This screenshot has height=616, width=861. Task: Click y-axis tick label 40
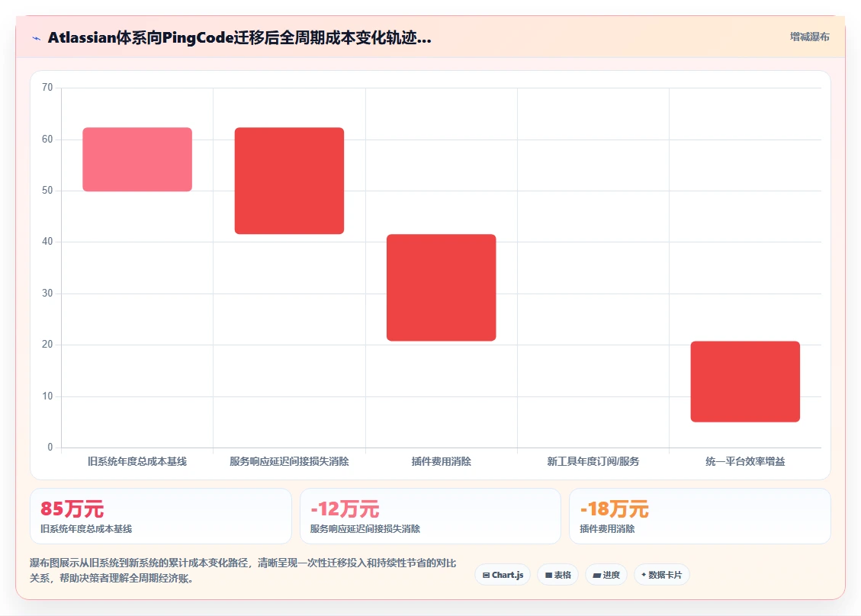coord(47,242)
